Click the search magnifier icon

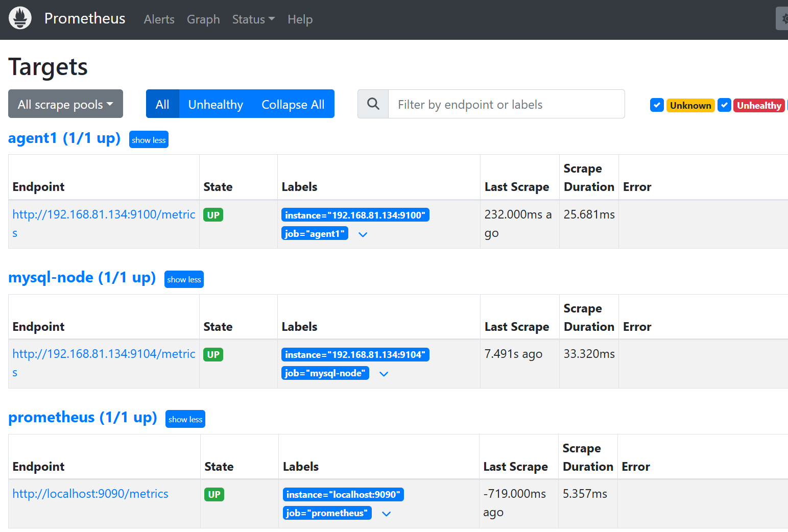tap(373, 104)
